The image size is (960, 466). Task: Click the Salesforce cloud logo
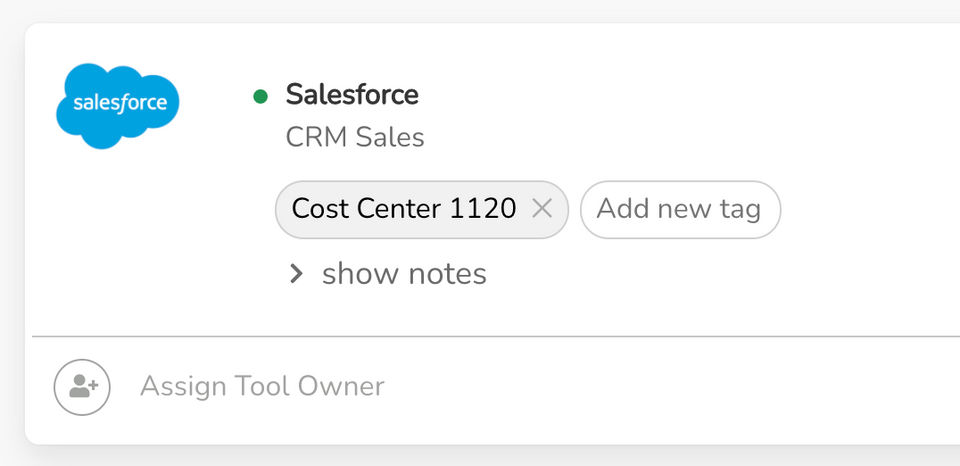pyautogui.click(x=118, y=105)
